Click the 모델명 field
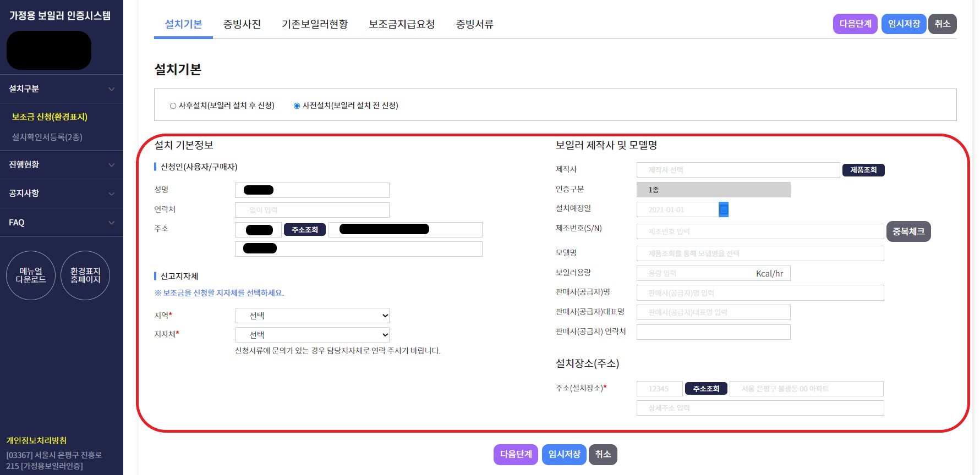This screenshot has height=475, width=980. [760, 253]
